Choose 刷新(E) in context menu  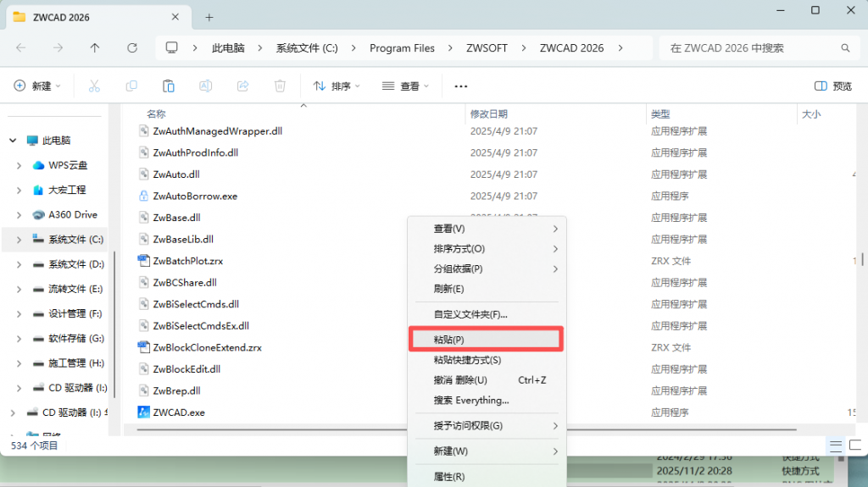(487, 289)
